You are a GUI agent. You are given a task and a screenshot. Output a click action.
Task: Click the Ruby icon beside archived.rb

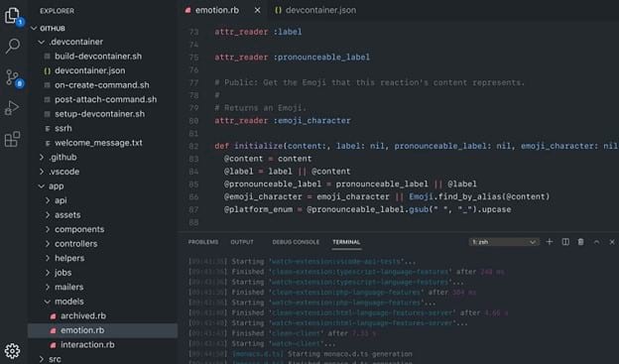pyautogui.click(x=53, y=315)
